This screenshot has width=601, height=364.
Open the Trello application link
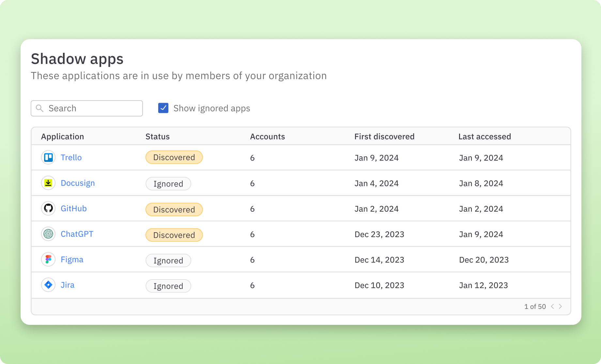click(x=71, y=157)
